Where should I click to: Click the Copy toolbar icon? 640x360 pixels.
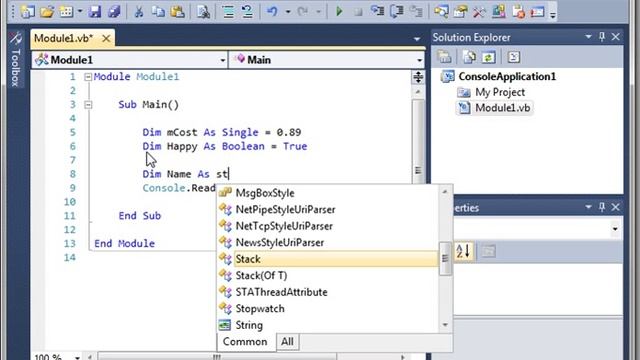pyautogui.click(x=158, y=11)
